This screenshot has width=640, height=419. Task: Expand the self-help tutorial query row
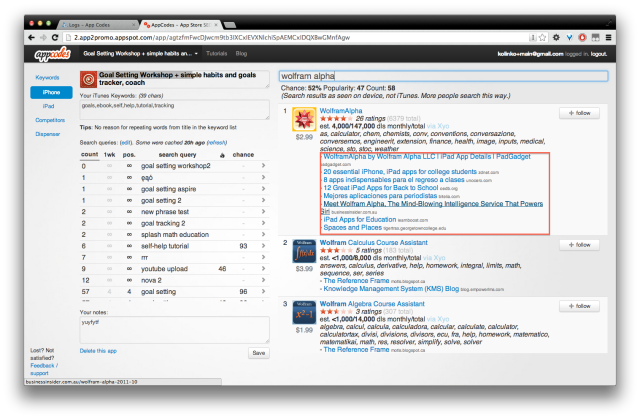[263, 246]
